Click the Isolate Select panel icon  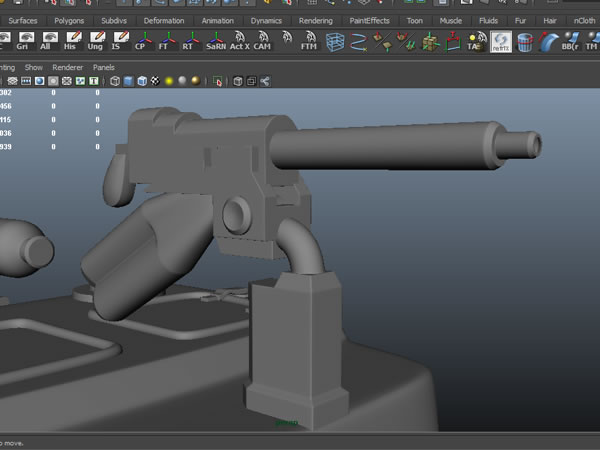[x=218, y=81]
